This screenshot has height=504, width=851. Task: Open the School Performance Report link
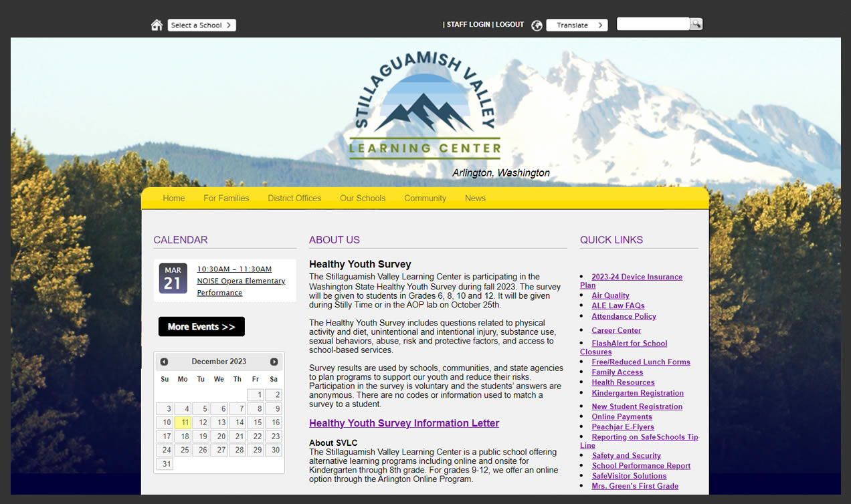pyautogui.click(x=641, y=466)
